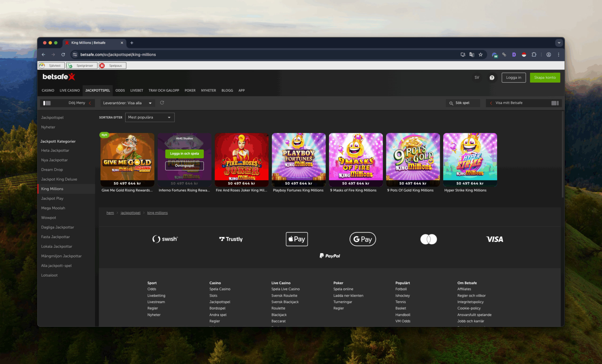
Task: Click the Skapa konto button
Action: coord(545,77)
